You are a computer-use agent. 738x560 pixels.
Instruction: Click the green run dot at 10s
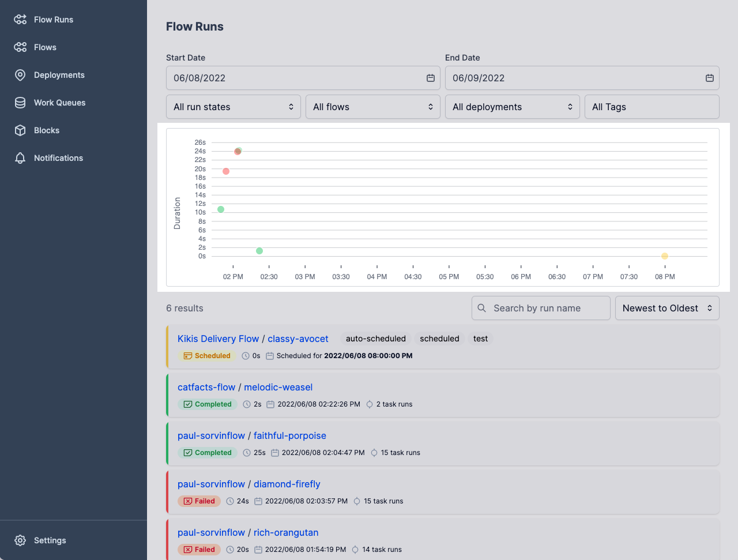point(221,209)
